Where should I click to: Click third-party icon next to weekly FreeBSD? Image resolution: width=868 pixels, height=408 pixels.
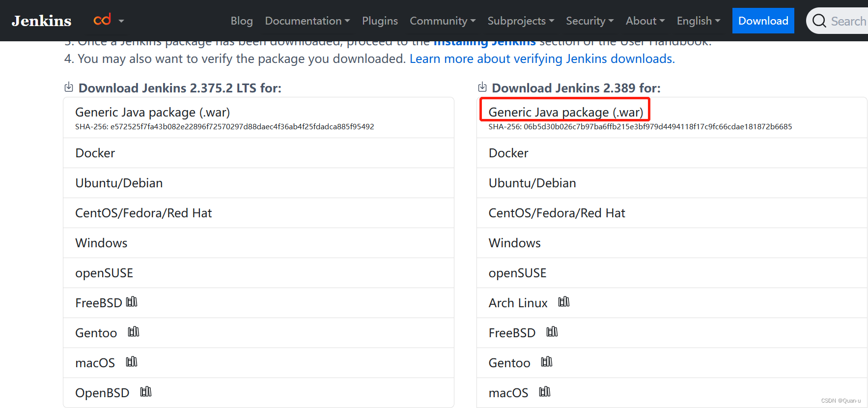point(552,332)
